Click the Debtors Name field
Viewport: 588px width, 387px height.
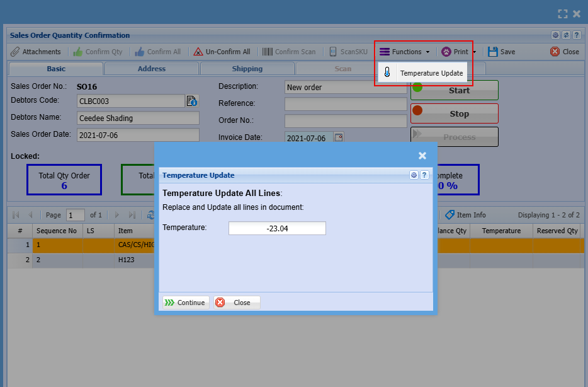(138, 118)
